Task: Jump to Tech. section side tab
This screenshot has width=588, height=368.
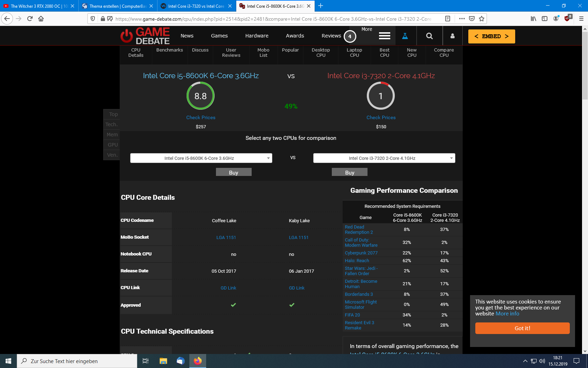Action: [x=112, y=124]
